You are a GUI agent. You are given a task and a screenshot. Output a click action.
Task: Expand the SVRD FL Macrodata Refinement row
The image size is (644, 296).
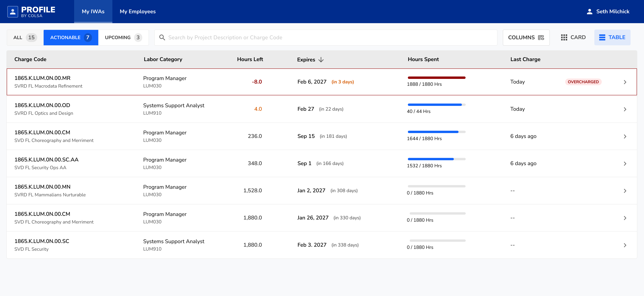pos(625,82)
